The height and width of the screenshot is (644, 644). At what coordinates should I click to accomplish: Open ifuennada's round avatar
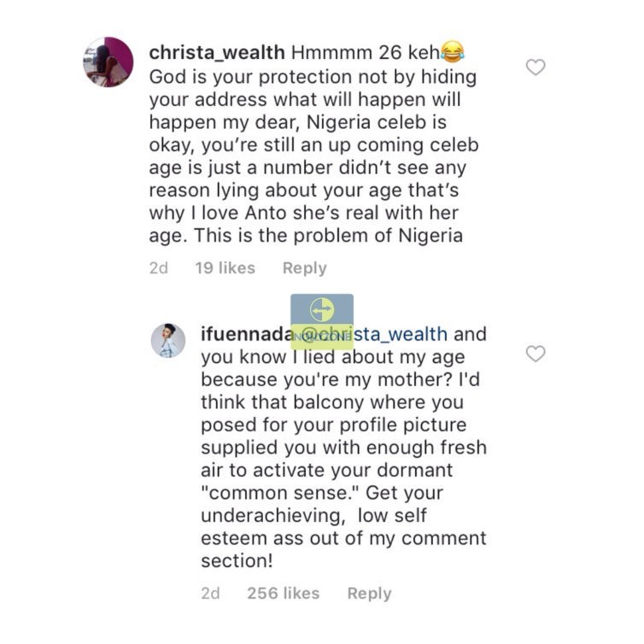[168, 341]
